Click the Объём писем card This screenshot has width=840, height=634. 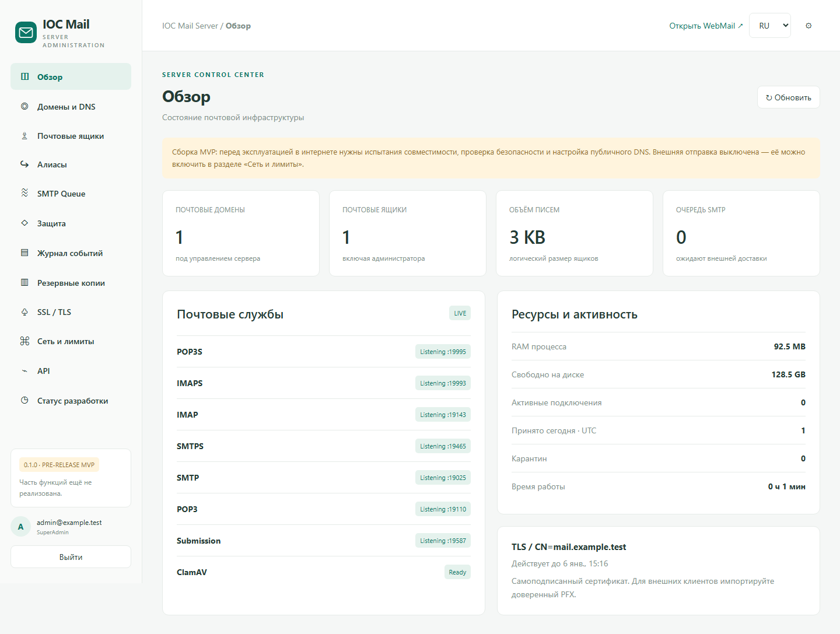575,233
